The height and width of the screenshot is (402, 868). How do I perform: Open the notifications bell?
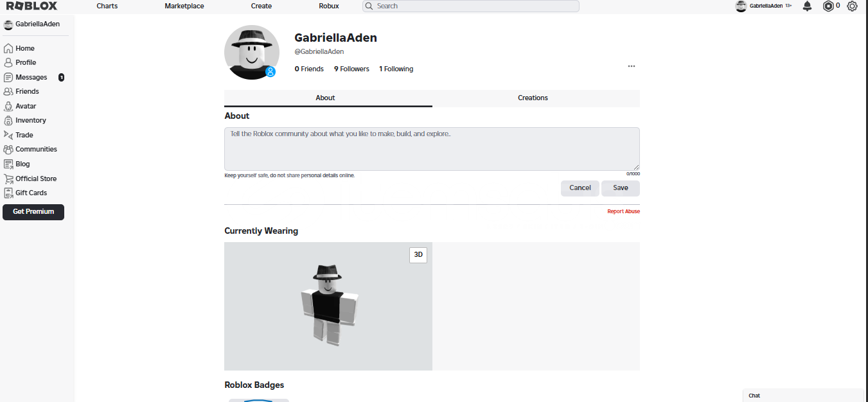click(x=808, y=6)
